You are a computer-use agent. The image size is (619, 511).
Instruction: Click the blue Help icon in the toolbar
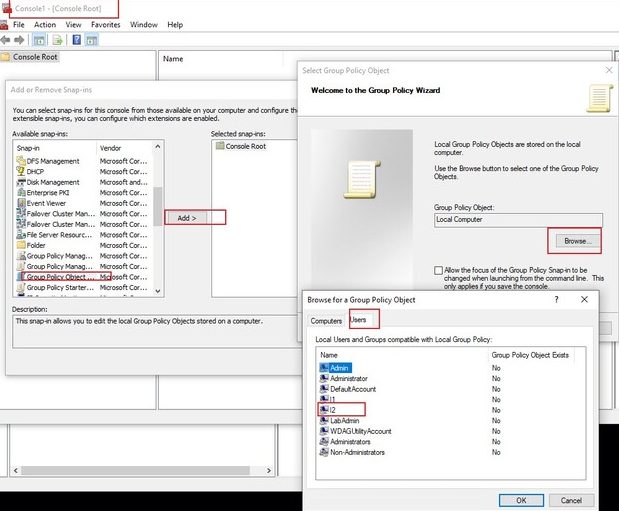coord(76,40)
